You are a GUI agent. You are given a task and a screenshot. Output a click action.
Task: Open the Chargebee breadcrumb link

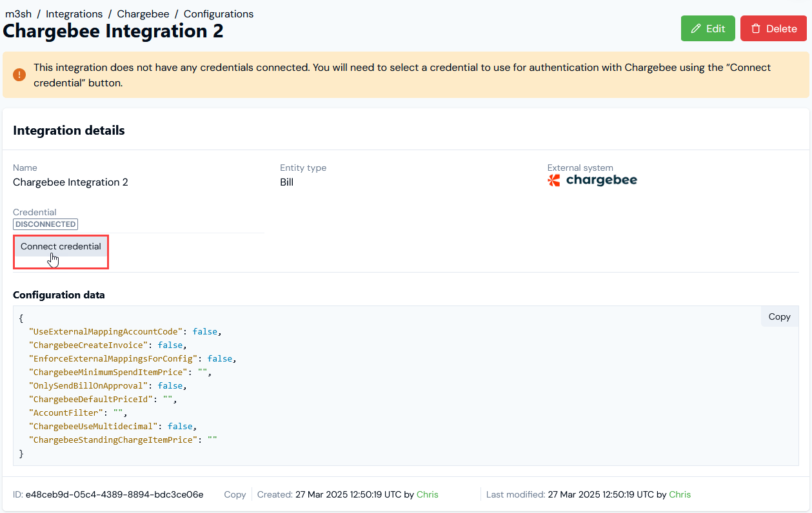(x=143, y=14)
